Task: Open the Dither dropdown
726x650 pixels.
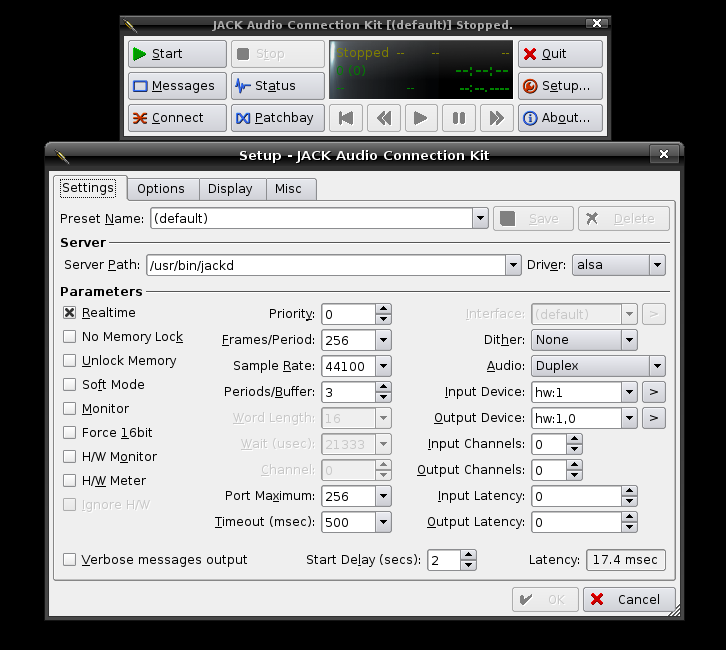Action: click(584, 340)
